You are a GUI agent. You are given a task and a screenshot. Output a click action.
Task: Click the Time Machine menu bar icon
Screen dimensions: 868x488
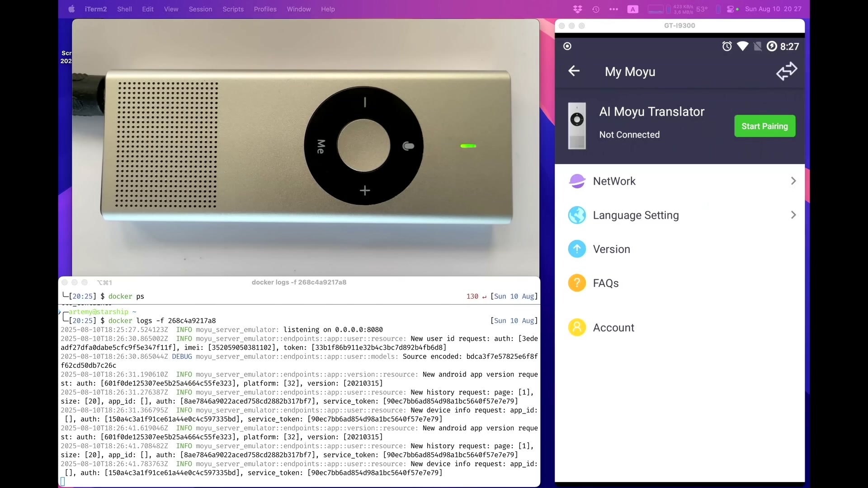596,9
